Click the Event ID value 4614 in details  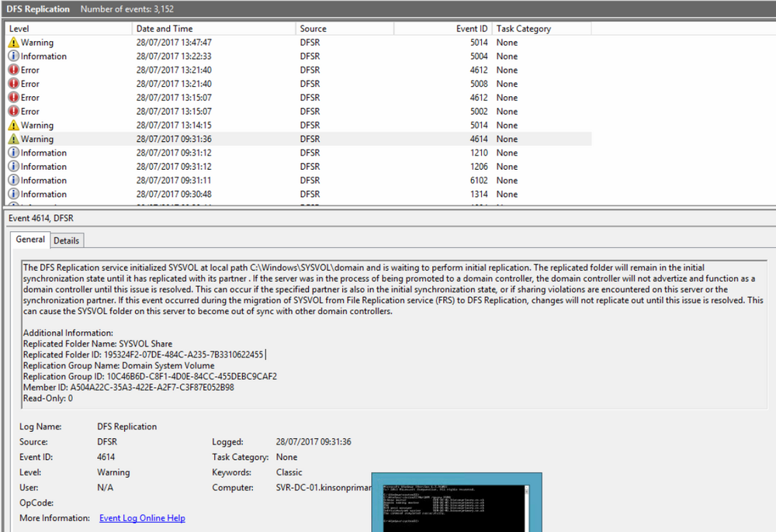click(106, 457)
